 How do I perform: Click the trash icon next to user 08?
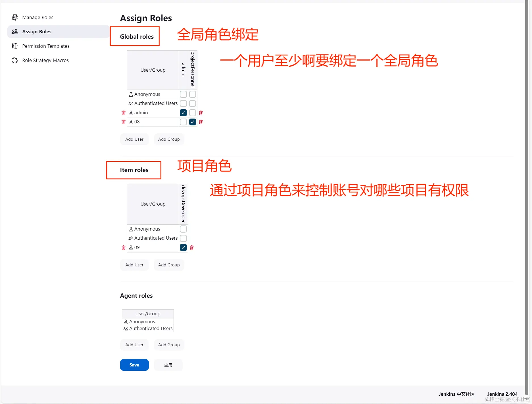click(x=123, y=122)
